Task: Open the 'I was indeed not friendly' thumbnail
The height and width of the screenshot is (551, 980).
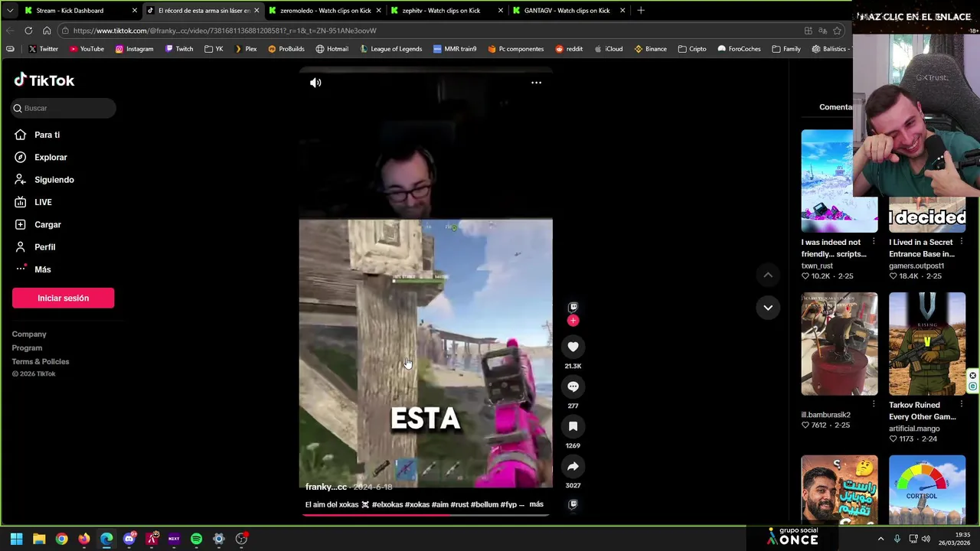Action: click(x=839, y=181)
